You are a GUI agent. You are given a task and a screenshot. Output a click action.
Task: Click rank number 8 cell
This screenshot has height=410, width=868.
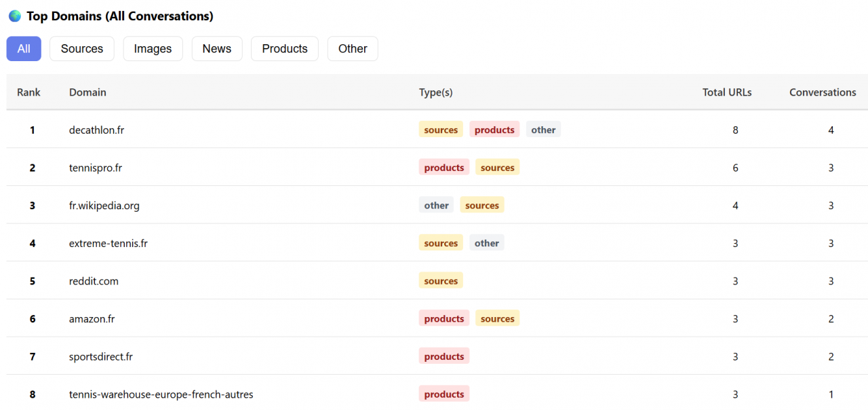coord(32,394)
